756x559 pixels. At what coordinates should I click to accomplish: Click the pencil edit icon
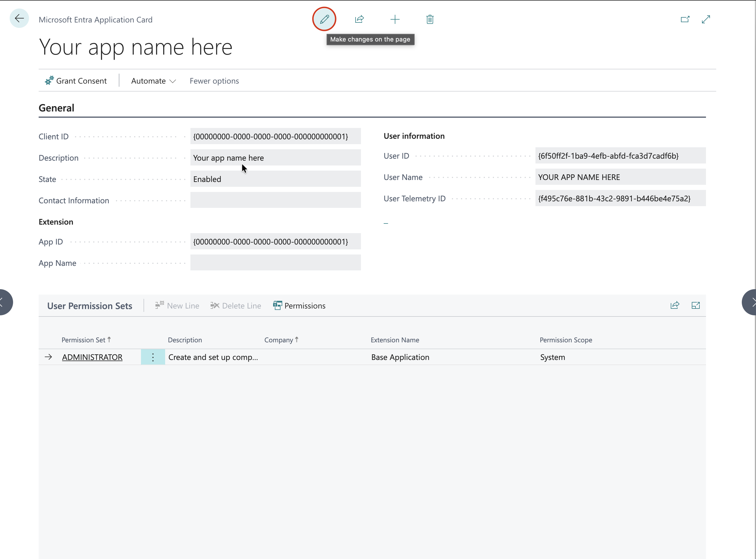[x=324, y=19]
